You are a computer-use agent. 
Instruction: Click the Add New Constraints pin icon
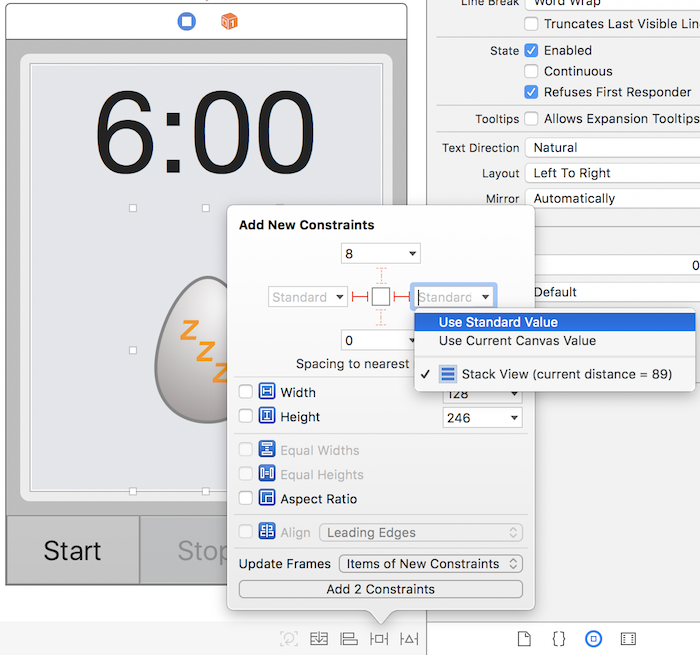pos(379,639)
